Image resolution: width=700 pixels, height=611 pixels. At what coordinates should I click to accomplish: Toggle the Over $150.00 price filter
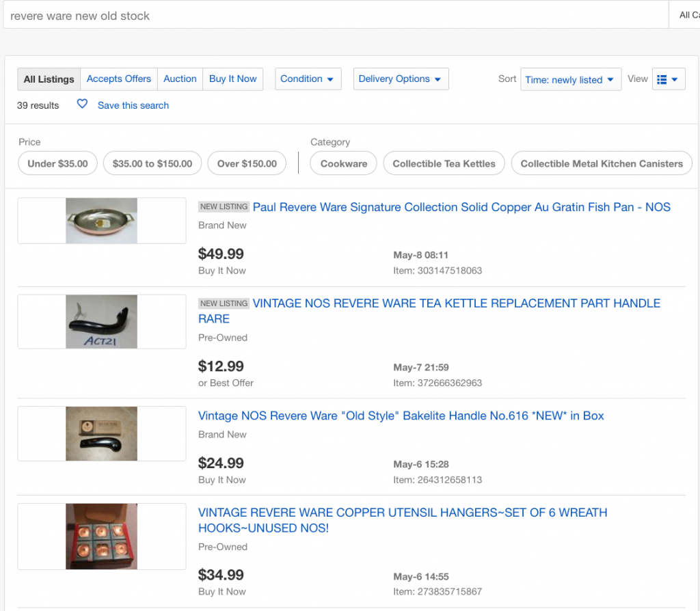pyautogui.click(x=247, y=163)
